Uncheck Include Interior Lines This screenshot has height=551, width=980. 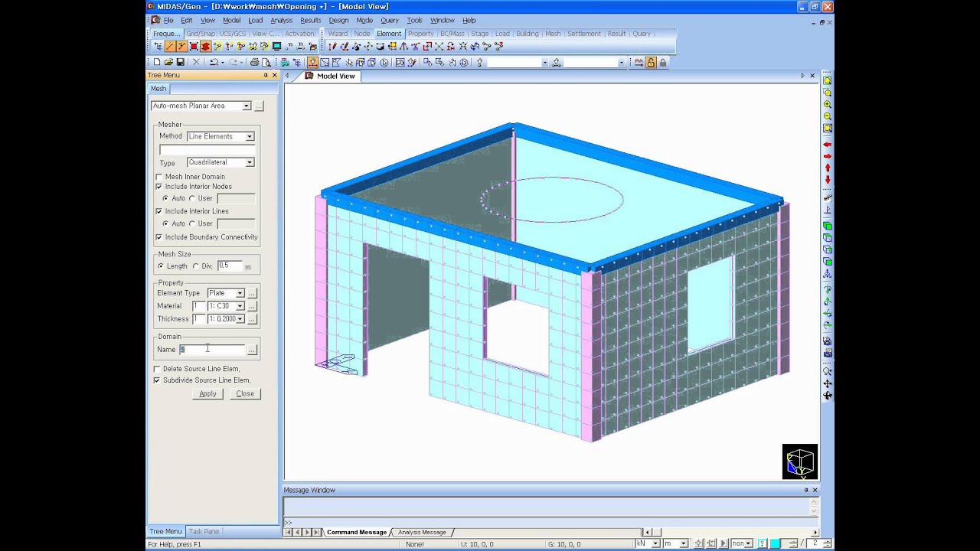[x=159, y=211]
